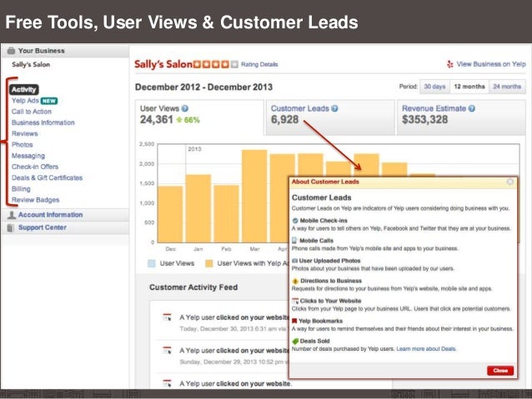
Task: Open Messaging in the sidebar
Action: [28, 156]
